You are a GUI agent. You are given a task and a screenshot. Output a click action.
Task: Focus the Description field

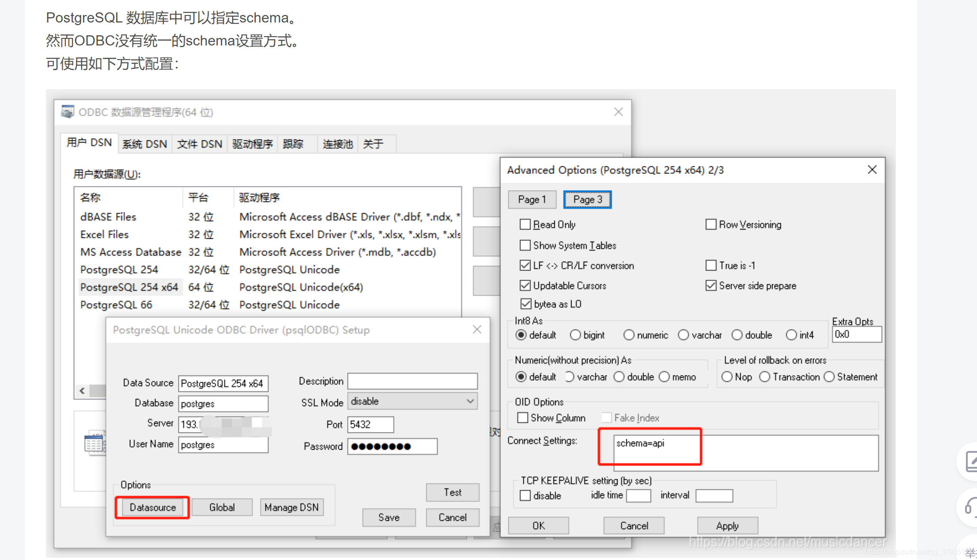coord(413,381)
